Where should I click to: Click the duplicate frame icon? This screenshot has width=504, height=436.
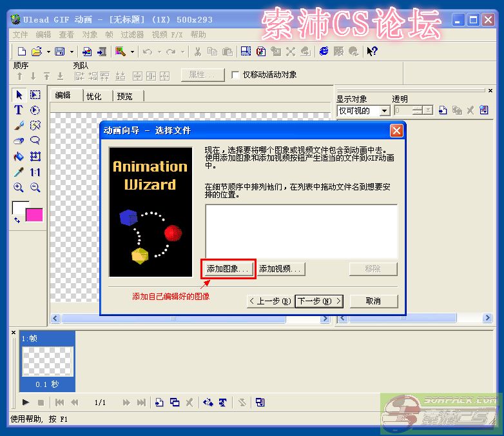pyautogui.click(x=175, y=402)
